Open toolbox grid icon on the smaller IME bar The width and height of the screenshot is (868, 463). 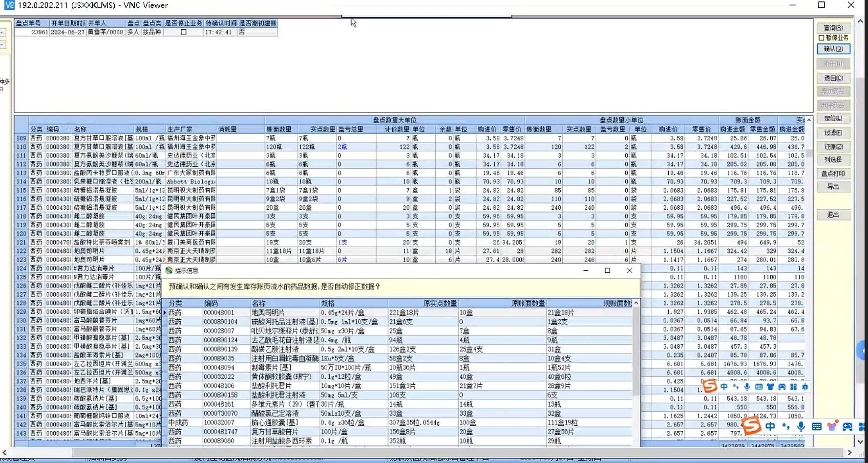(x=793, y=387)
